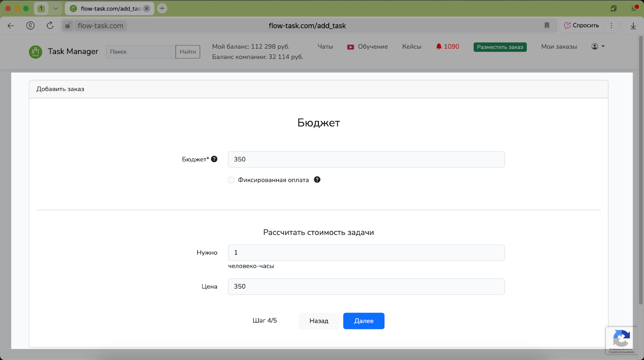
Task: Click the Yandex home icon in toolbar
Action: pos(30,25)
